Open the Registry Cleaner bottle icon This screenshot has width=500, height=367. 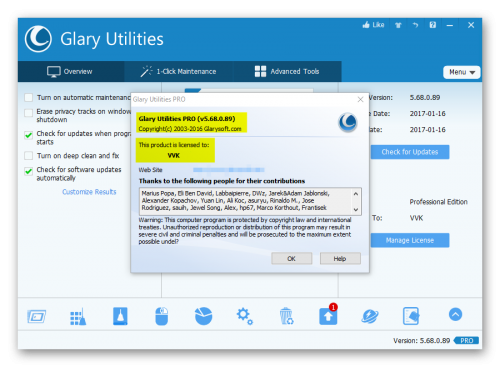(x=120, y=316)
